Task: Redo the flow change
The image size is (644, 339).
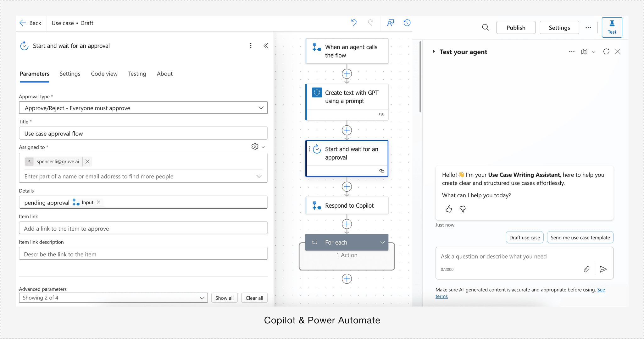Action: tap(371, 23)
